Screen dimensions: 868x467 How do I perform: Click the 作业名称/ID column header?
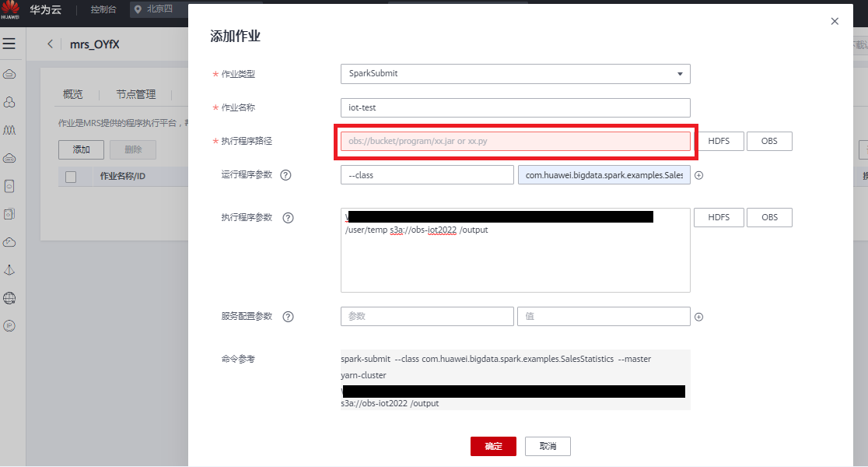[x=122, y=176]
